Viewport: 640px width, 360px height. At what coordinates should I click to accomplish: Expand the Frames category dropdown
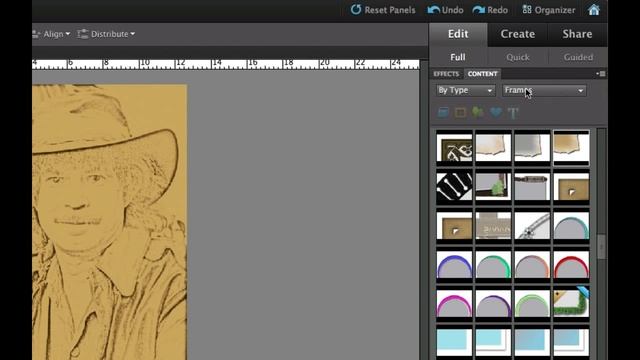[544, 90]
